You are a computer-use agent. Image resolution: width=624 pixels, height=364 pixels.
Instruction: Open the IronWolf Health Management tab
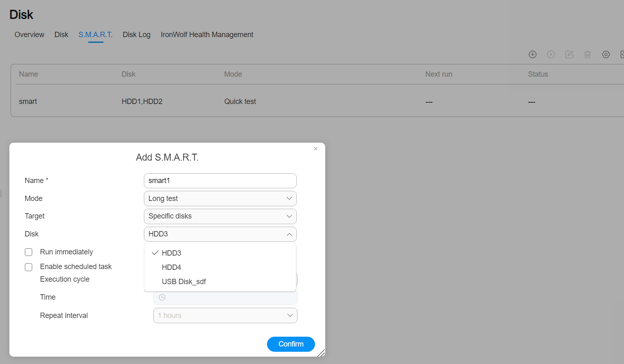[207, 35]
